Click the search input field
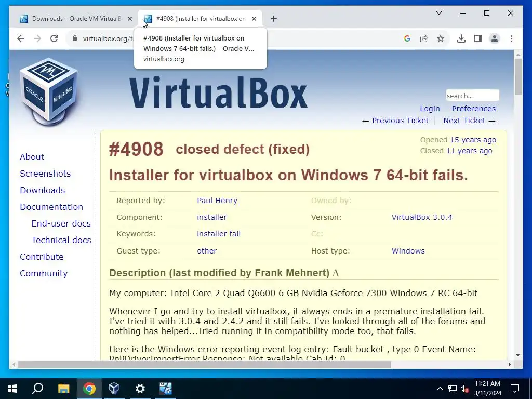The width and height of the screenshot is (532, 399). 472,96
